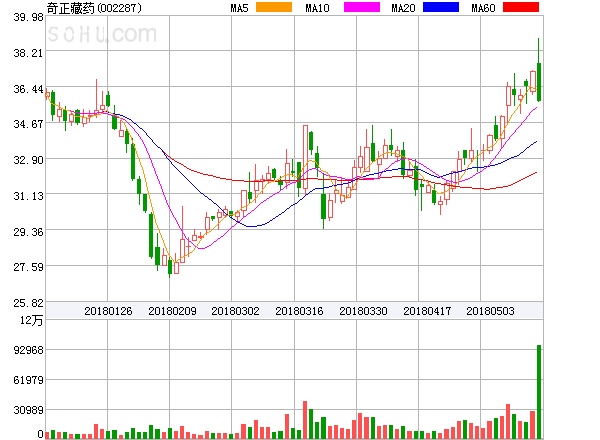This screenshot has height=440, width=600.
Task: Click the MA10 legend label
Action: point(317,8)
